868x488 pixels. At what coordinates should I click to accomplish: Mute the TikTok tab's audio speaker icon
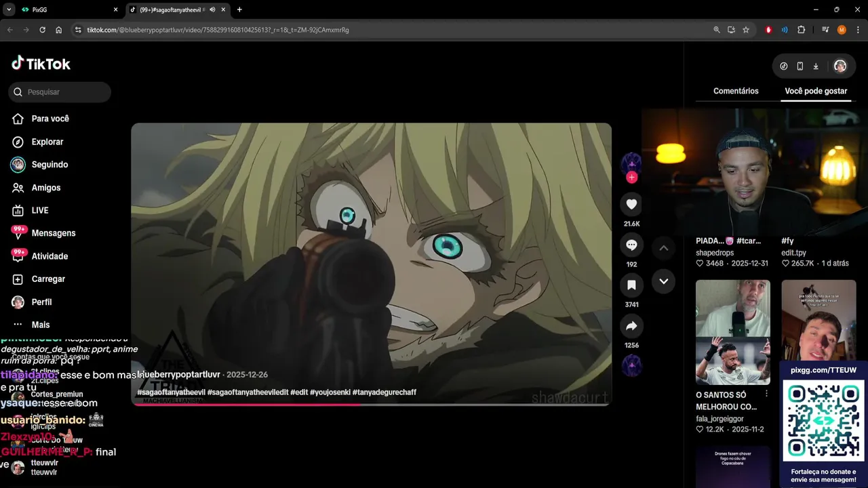[213, 9]
